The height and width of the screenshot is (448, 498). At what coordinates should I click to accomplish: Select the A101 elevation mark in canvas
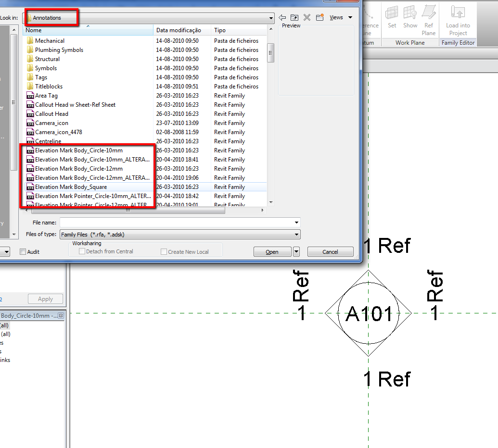pyautogui.click(x=369, y=313)
